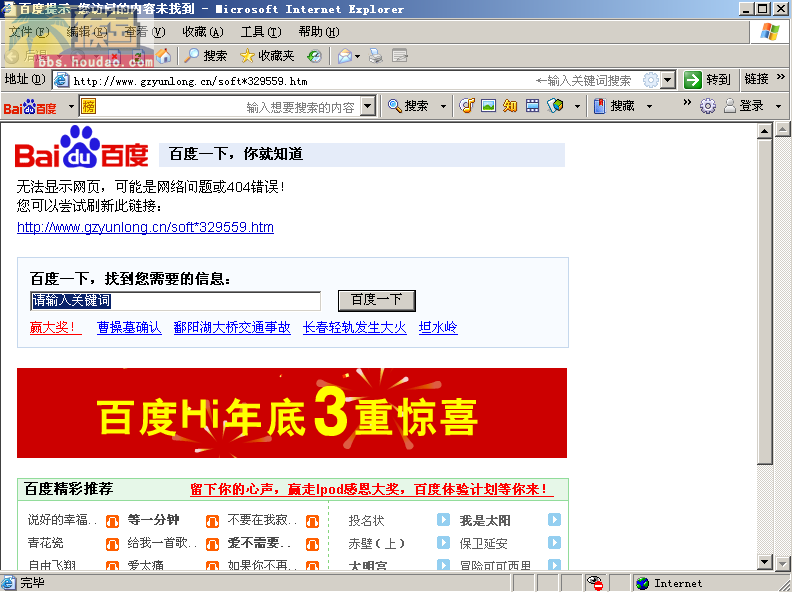Open the 收藏夹 favorites star button
The image size is (792, 592).
point(267,56)
